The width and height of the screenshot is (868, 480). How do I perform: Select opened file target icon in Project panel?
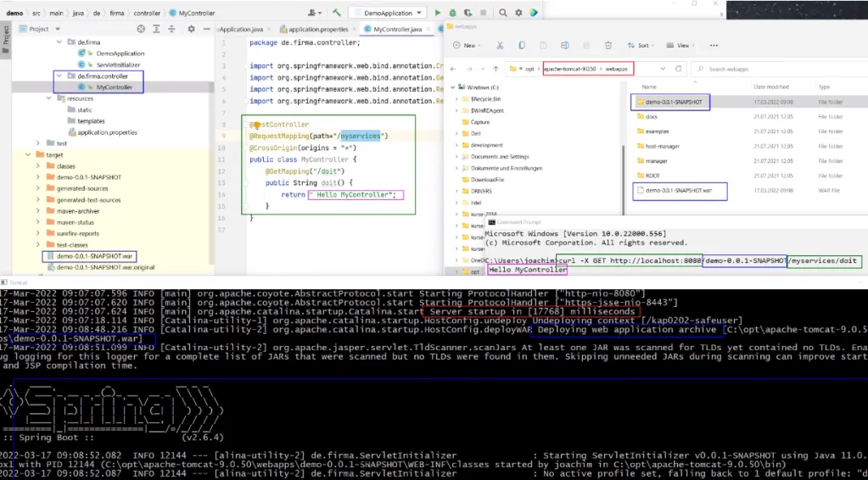pos(141,29)
